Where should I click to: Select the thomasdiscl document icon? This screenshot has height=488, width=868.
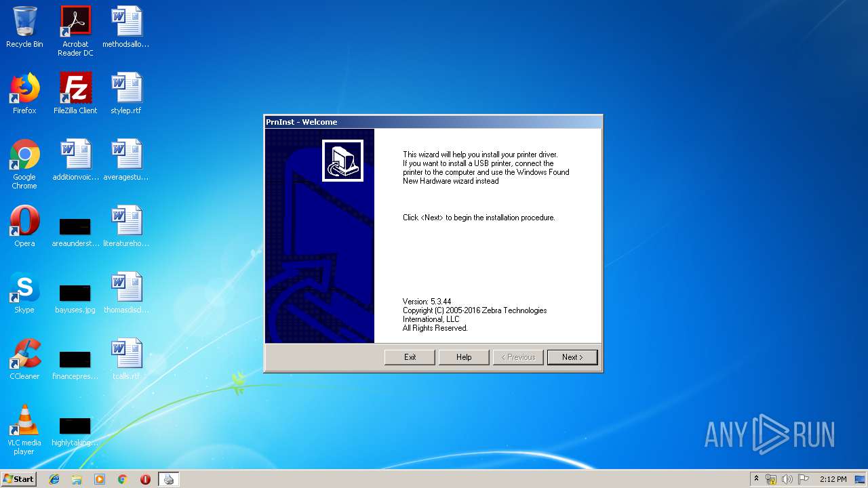point(126,293)
